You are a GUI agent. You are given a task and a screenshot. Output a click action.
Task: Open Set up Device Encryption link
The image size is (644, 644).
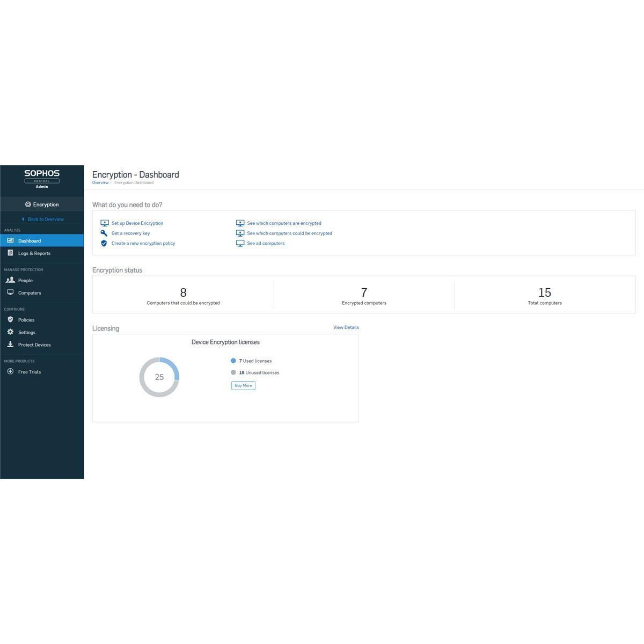pos(137,223)
